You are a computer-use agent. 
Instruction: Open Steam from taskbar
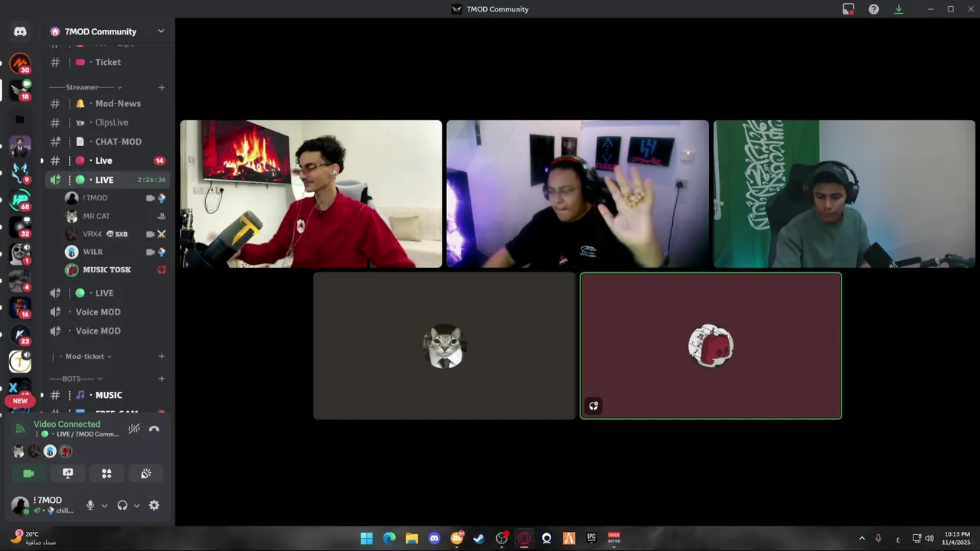479,538
